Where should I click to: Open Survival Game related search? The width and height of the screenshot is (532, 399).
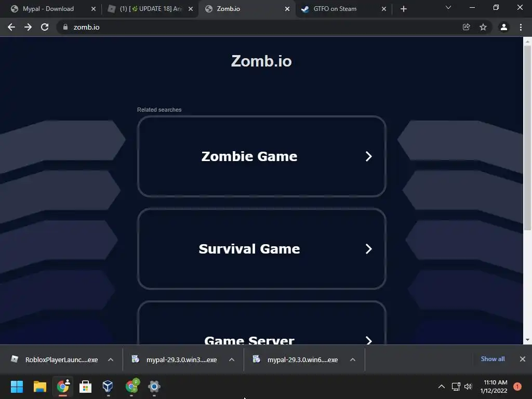tap(262, 249)
